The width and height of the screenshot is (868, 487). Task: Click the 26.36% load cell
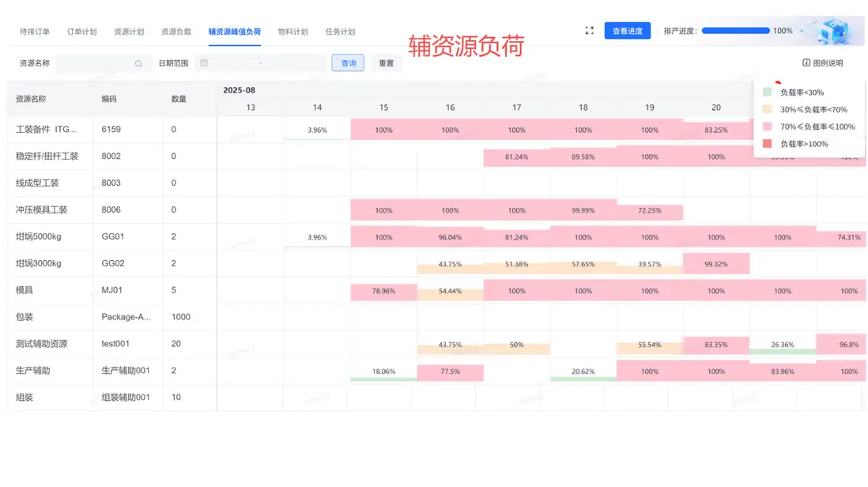point(782,345)
